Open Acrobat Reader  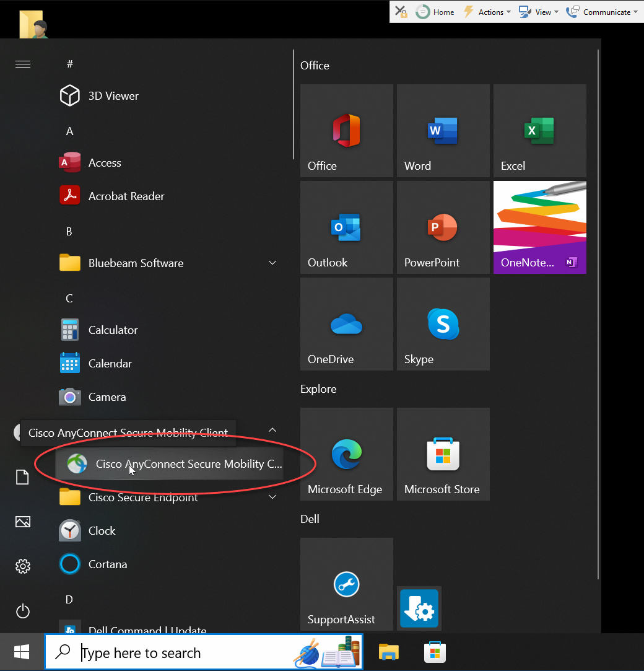tap(169, 196)
